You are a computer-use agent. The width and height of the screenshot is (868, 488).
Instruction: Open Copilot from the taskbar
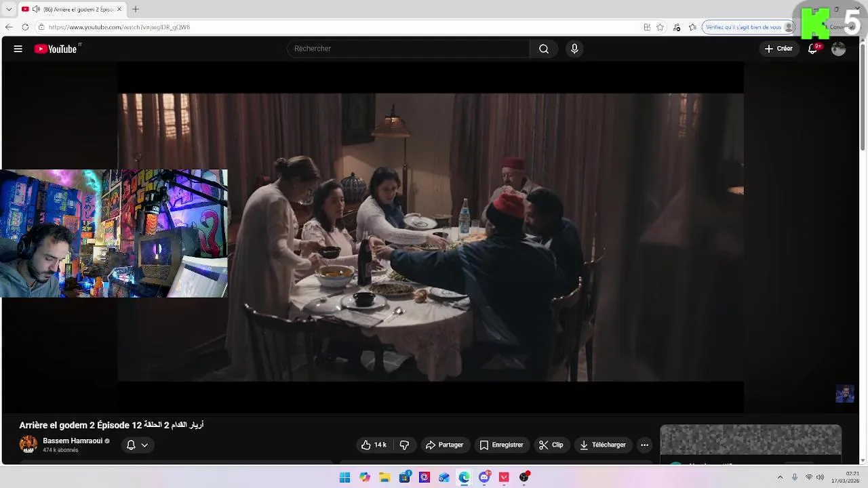(365, 477)
